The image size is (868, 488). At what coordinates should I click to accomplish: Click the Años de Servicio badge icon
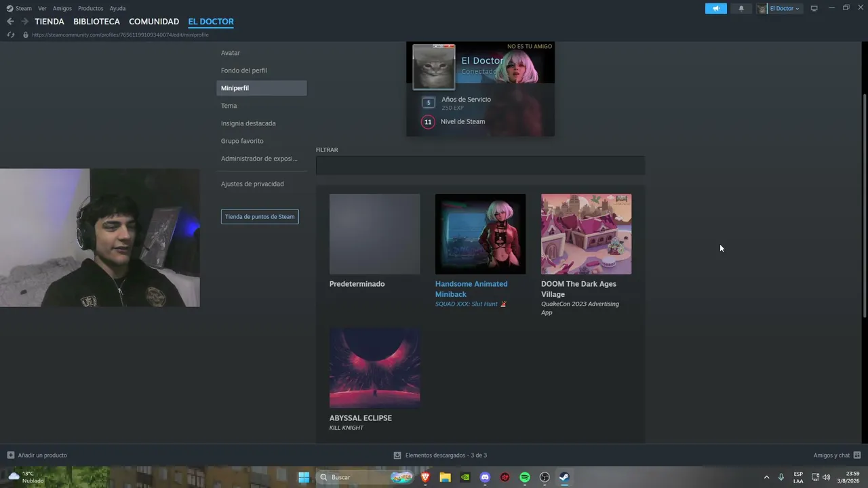coord(428,103)
